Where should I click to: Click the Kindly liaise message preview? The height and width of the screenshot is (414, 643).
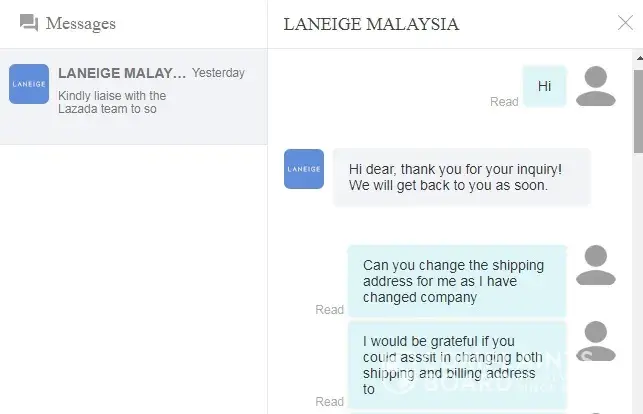click(x=112, y=102)
